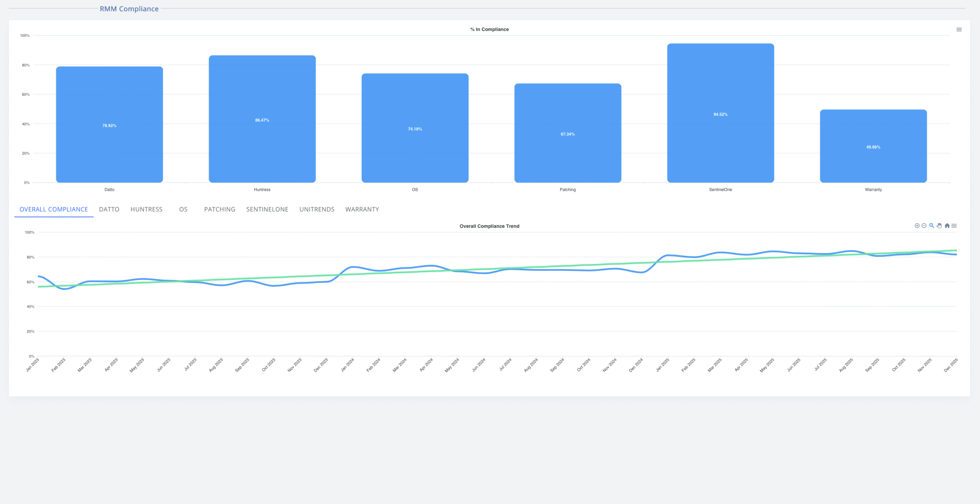Enable the panning hand tool

point(939,226)
